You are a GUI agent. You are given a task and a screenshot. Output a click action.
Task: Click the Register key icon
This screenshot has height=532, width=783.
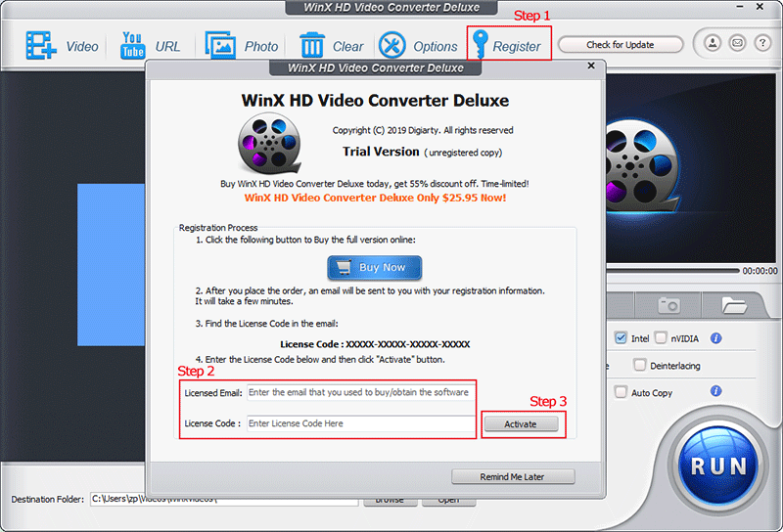pos(480,44)
